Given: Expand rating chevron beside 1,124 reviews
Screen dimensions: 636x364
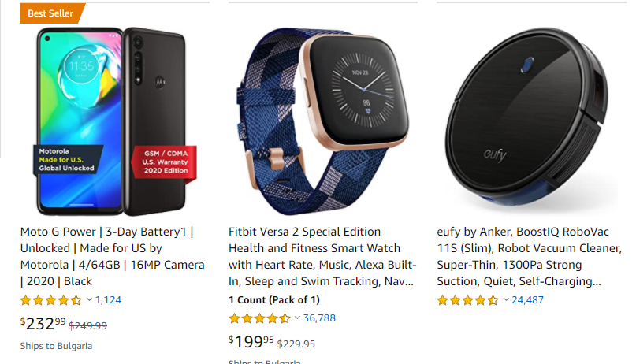Looking at the screenshot, I should pos(89,300).
